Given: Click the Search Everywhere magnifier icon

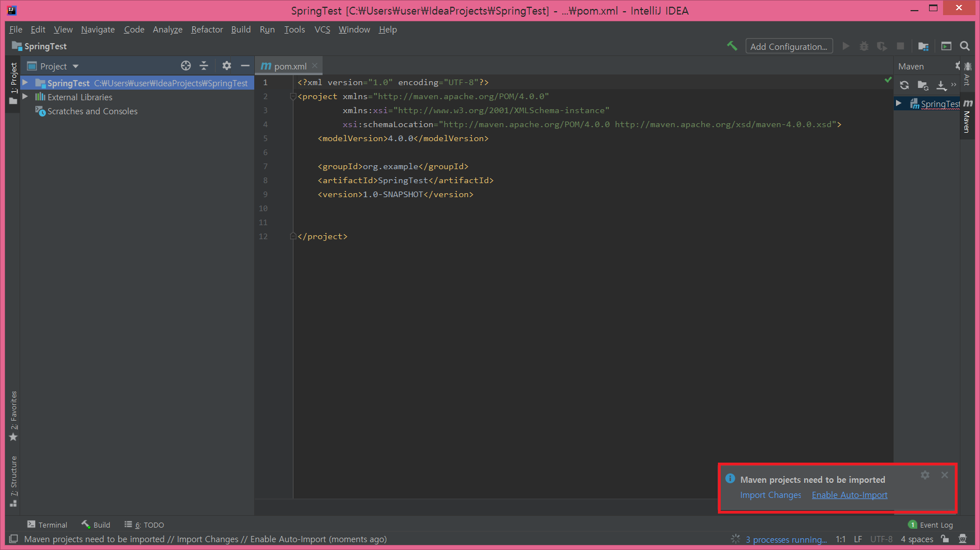Looking at the screenshot, I should pos(965,46).
